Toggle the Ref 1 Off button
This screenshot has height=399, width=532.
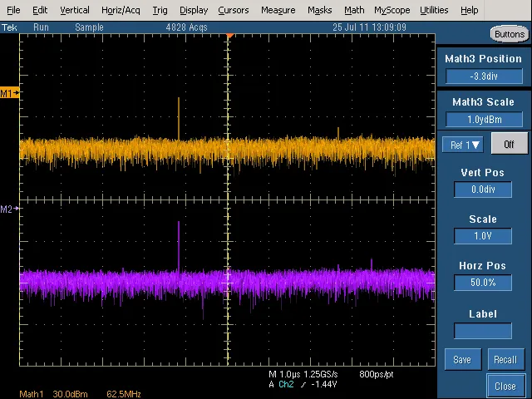click(x=509, y=144)
